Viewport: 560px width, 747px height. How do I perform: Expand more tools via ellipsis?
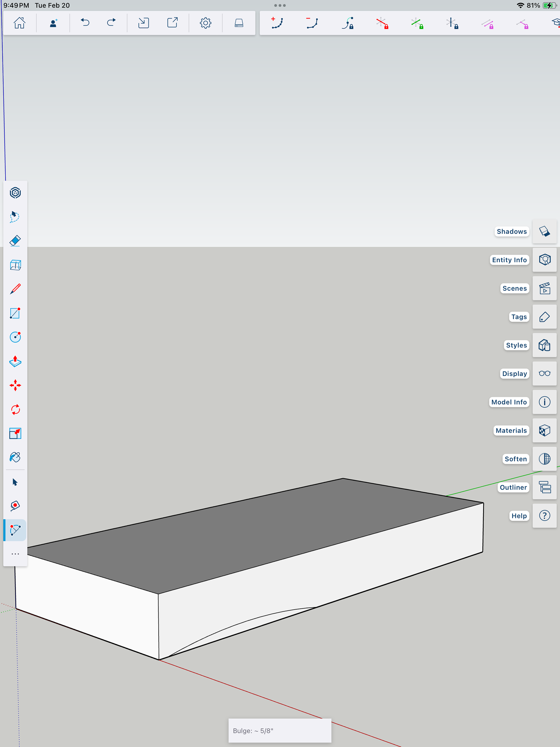tap(15, 554)
